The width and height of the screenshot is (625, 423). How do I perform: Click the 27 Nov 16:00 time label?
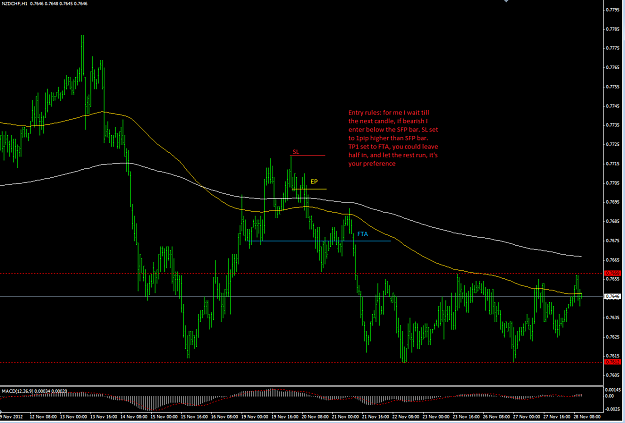(555, 417)
